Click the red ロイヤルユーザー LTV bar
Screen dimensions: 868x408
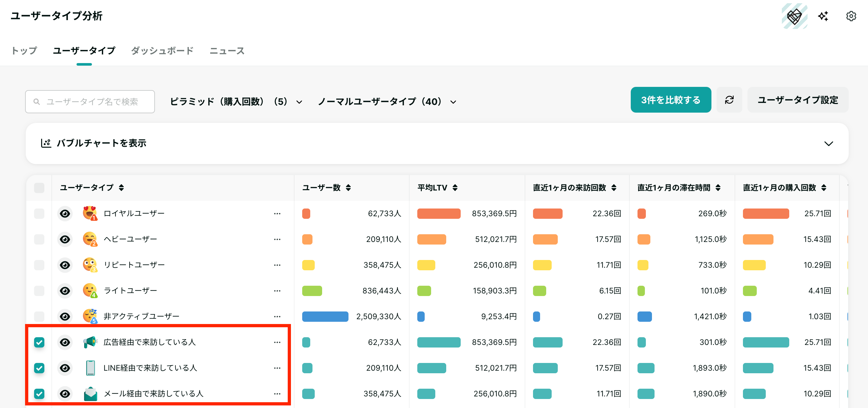[439, 213]
